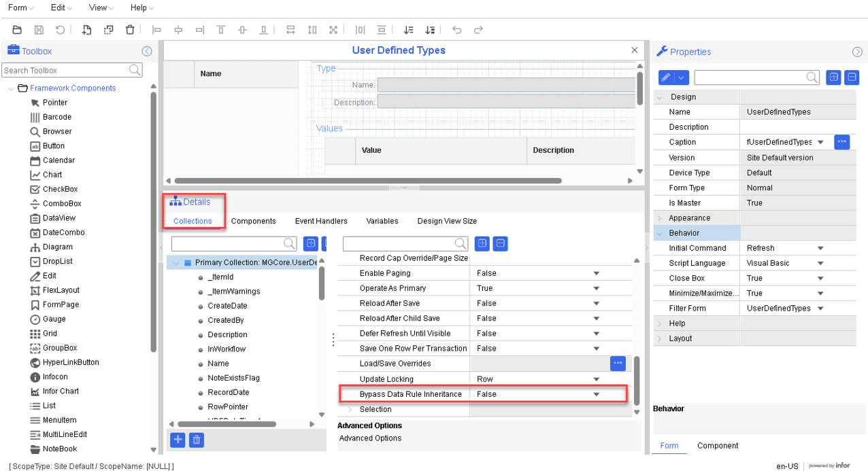Switch to Event Handlers tab
The image size is (868, 471).
click(x=321, y=221)
